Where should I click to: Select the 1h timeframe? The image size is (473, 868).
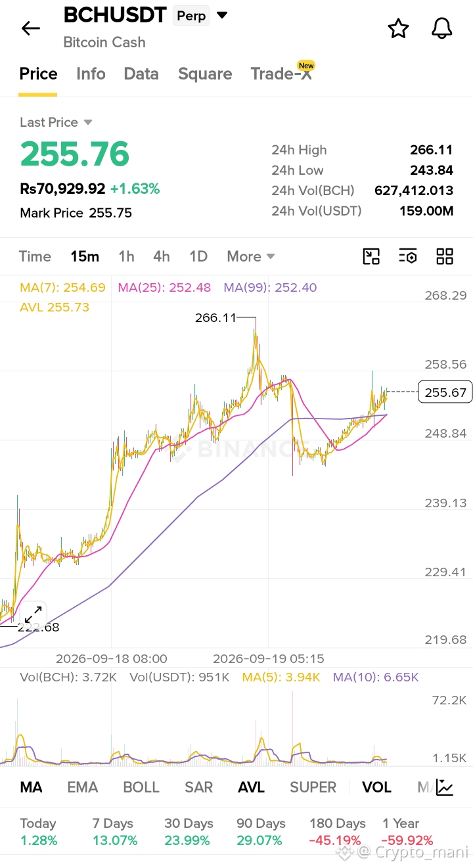(126, 256)
